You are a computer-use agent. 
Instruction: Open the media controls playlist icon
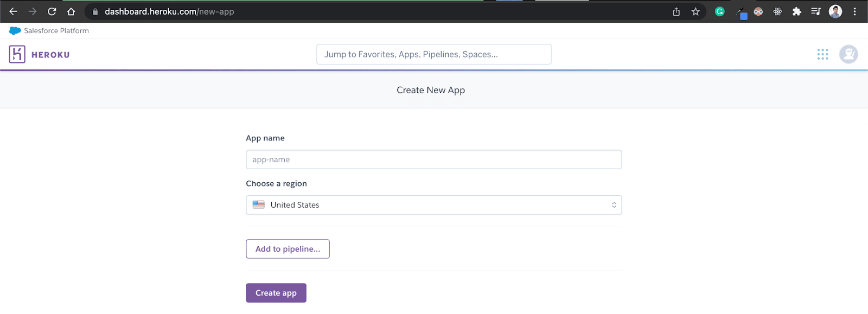pyautogui.click(x=815, y=11)
